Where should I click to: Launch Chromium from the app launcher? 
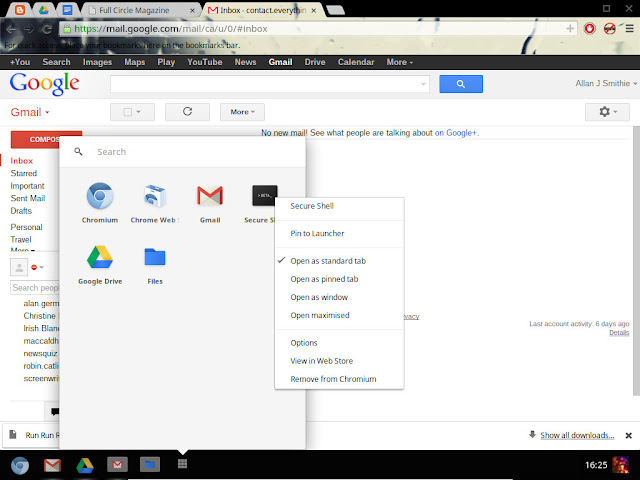[x=100, y=196]
